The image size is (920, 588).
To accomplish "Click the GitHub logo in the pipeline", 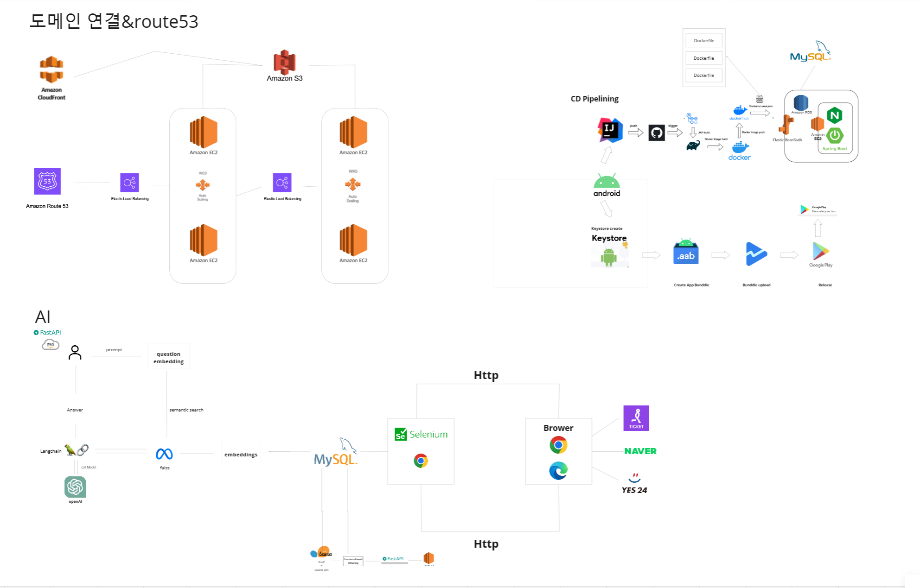I will point(657,133).
